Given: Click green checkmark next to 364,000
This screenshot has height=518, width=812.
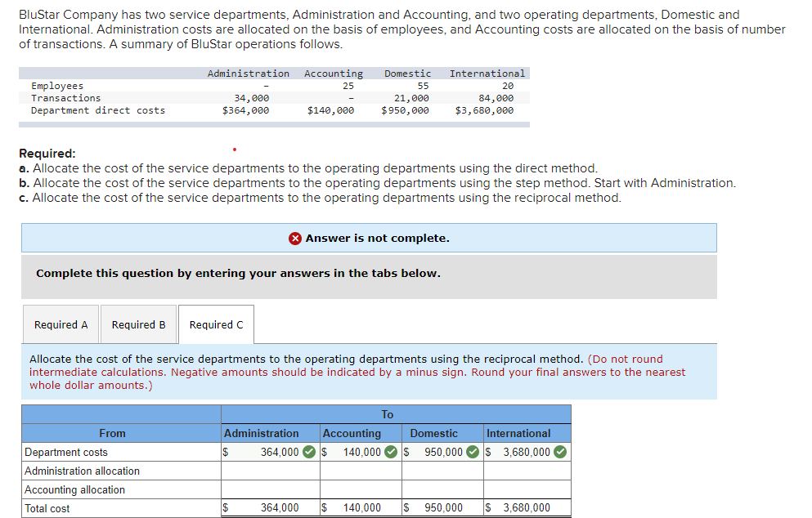Looking at the screenshot, I should click(x=309, y=452).
